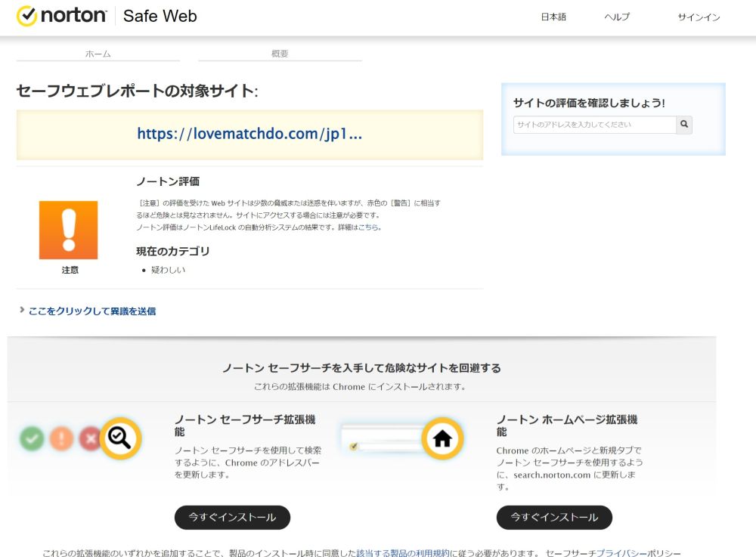This screenshot has width=756, height=557.
Task: Click サインイン to sign in
Action: (699, 15)
